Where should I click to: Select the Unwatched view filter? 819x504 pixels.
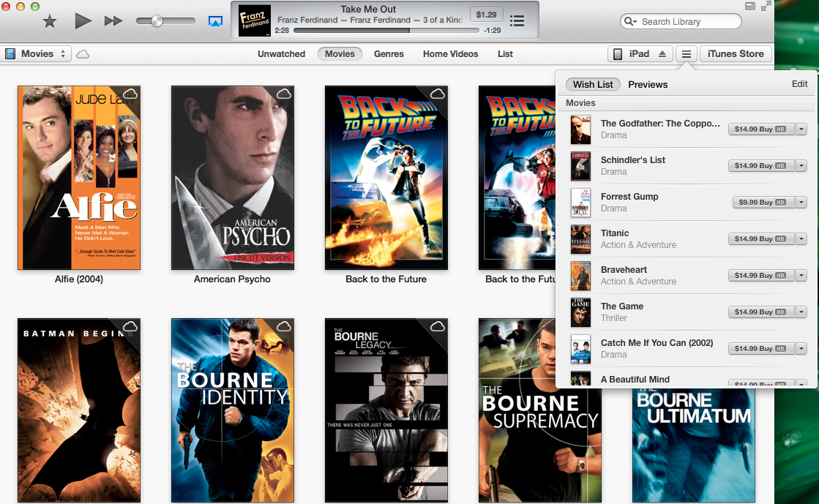281,54
